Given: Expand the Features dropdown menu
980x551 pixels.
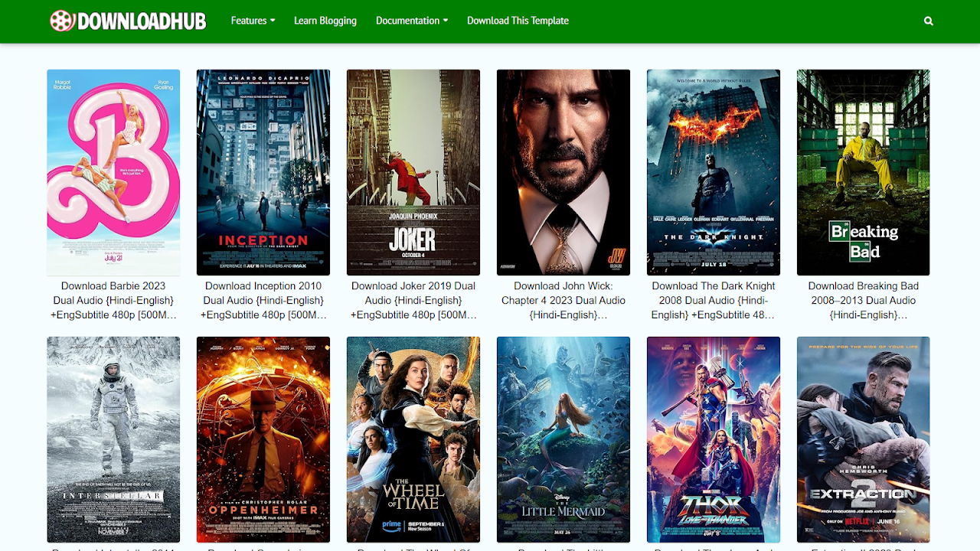Looking at the screenshot, I should pyautogui.click(x=253, y=21).
